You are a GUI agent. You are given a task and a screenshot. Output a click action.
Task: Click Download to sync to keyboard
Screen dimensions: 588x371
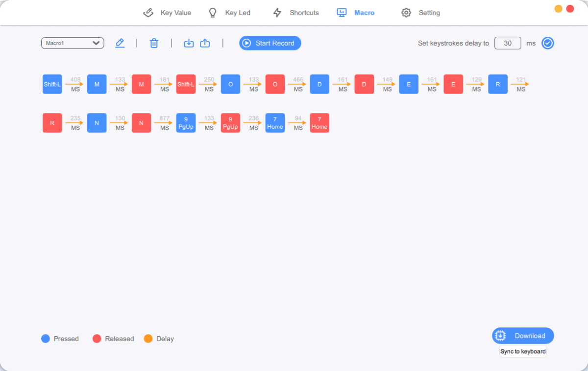(x=523, y=336)
